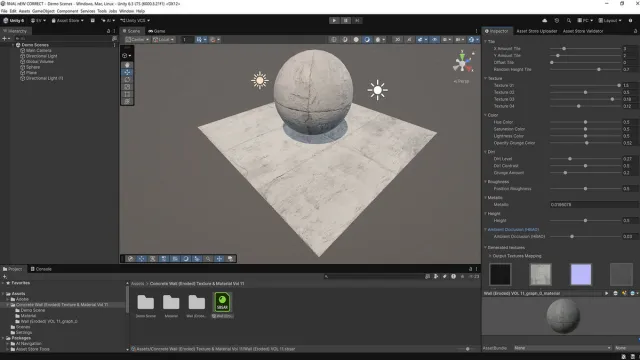This screenshot has width=640, height=360.
Task: Click the Metallic value input field
Action: pyautogui.click(x=593, y=204)
